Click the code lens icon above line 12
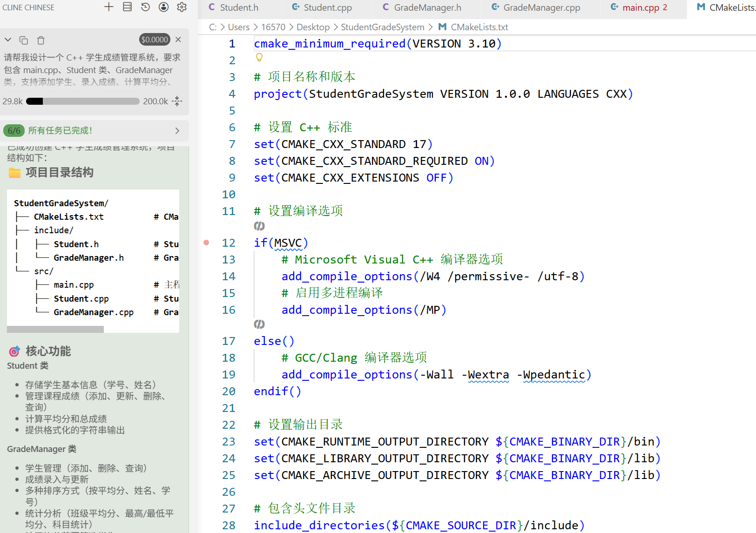 click(x=259, y=226)
